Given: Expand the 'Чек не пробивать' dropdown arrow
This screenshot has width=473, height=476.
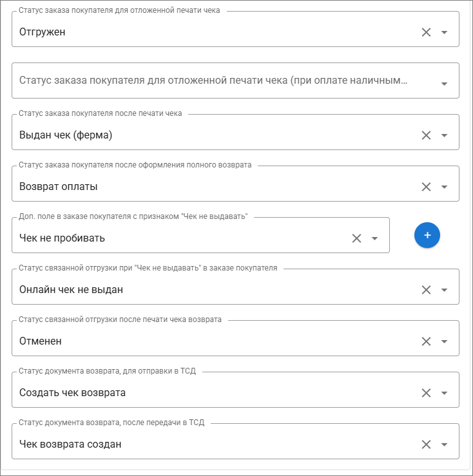Looking at the screenshot, I should click(x=374, y=238).
